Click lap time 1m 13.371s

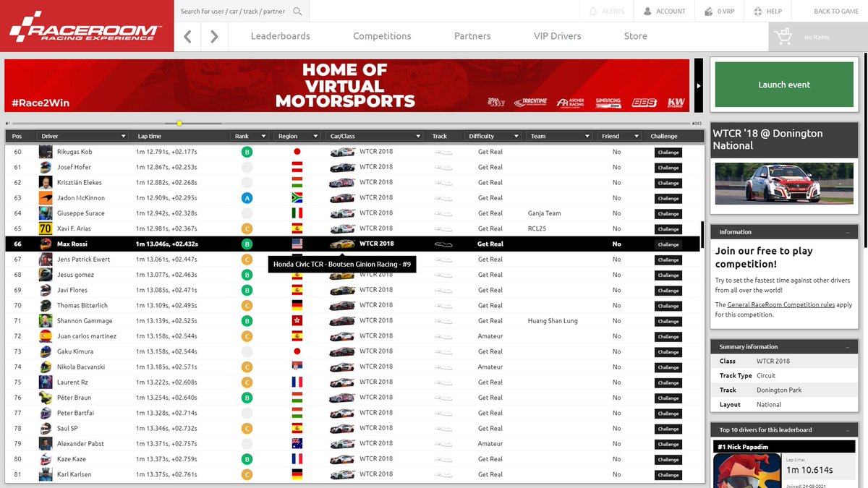pos(151,444)
